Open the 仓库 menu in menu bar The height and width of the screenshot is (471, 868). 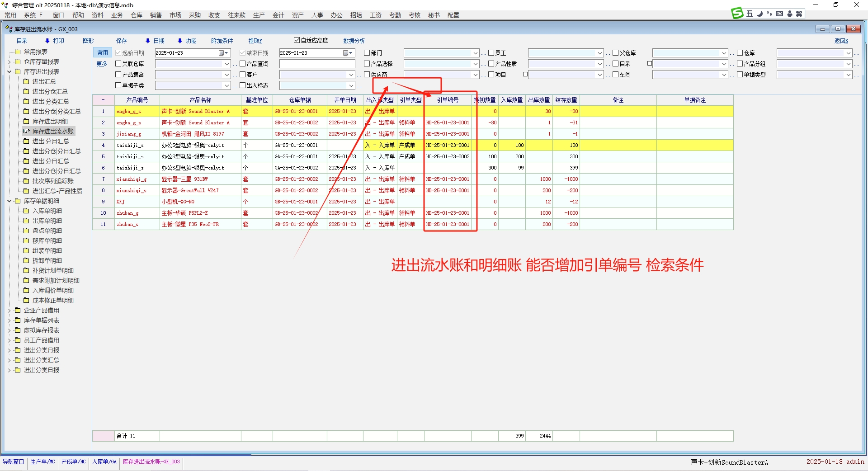pyautogui.click(x=136, y=15)
